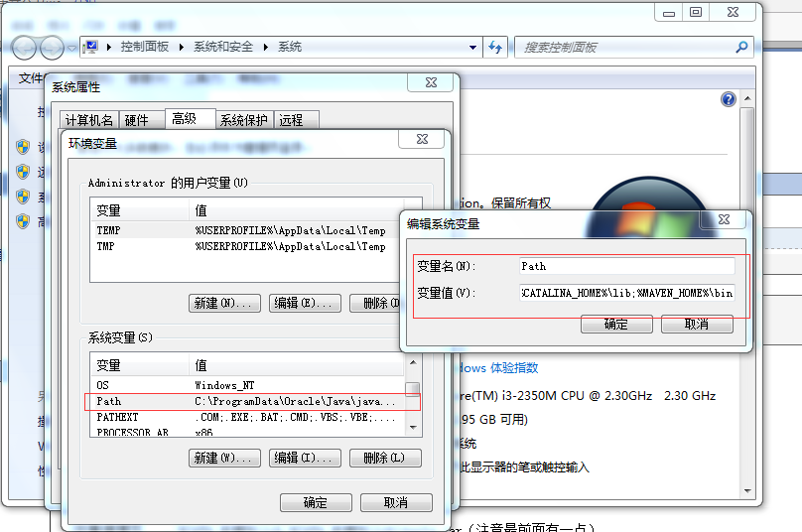The image size is (802, 532).
Task: Select the PATHEXT system variable row
Action: pyautogui.click(x=247, y=418)
